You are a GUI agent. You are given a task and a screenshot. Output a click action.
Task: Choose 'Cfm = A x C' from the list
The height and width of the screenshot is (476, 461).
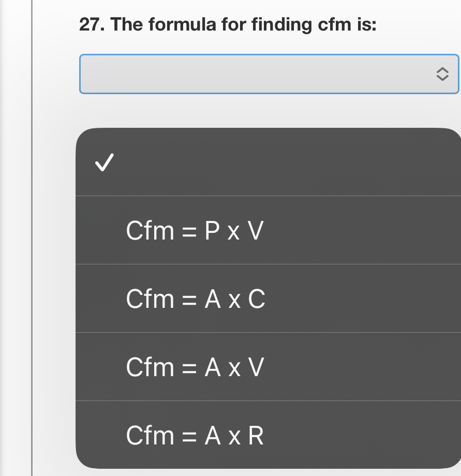click(x=196, y=299)
